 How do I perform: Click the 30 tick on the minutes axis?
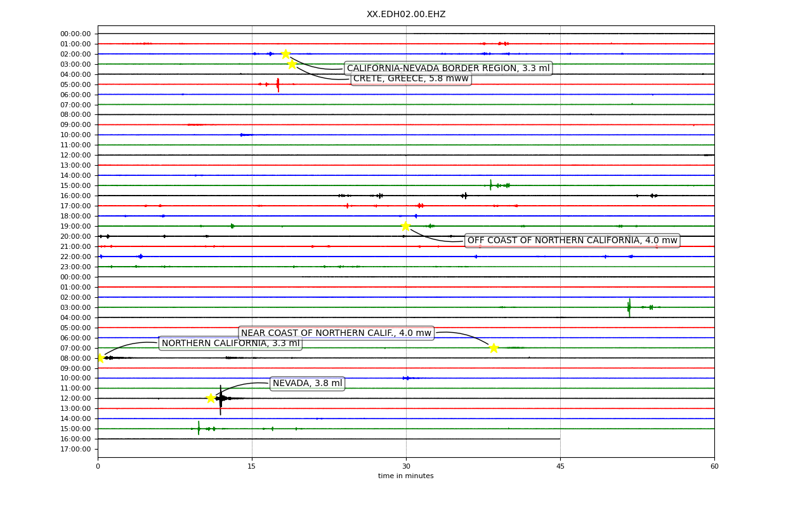tap(406, 467)
